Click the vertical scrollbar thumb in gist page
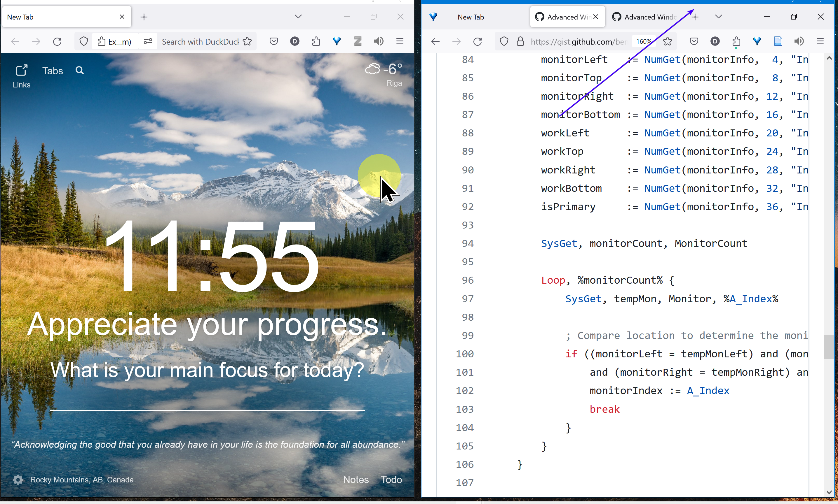 pos(829,347)
